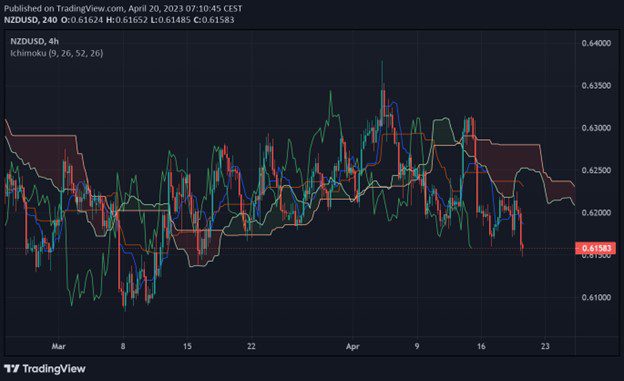The height and width of the screenshot is (381, 624).
Task: Select the 0.62500 price axis label
Action: tap(596, 170)
